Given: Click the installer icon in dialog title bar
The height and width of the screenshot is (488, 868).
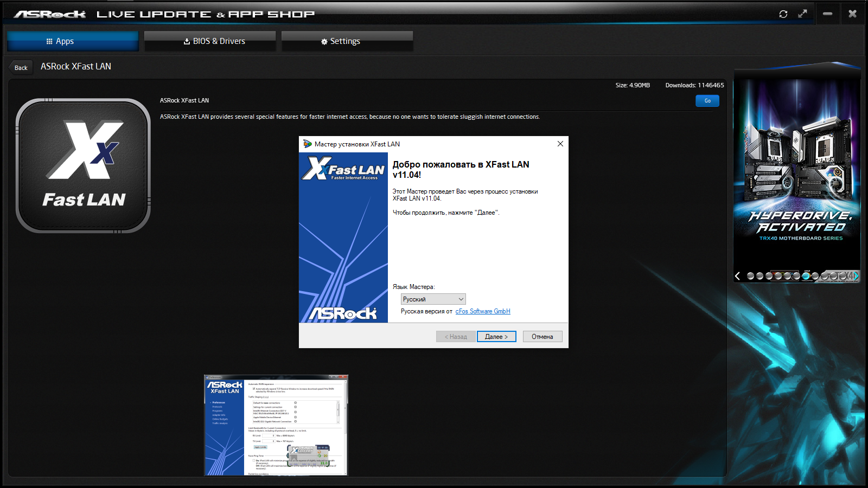Looking at the screenshot, I should 308,144.
